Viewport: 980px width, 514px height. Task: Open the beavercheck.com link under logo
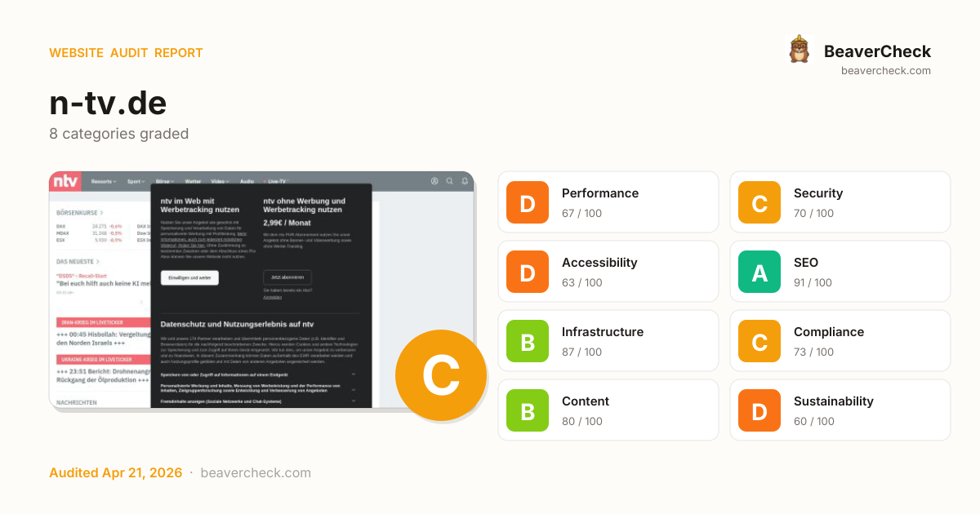coord(885,71)
